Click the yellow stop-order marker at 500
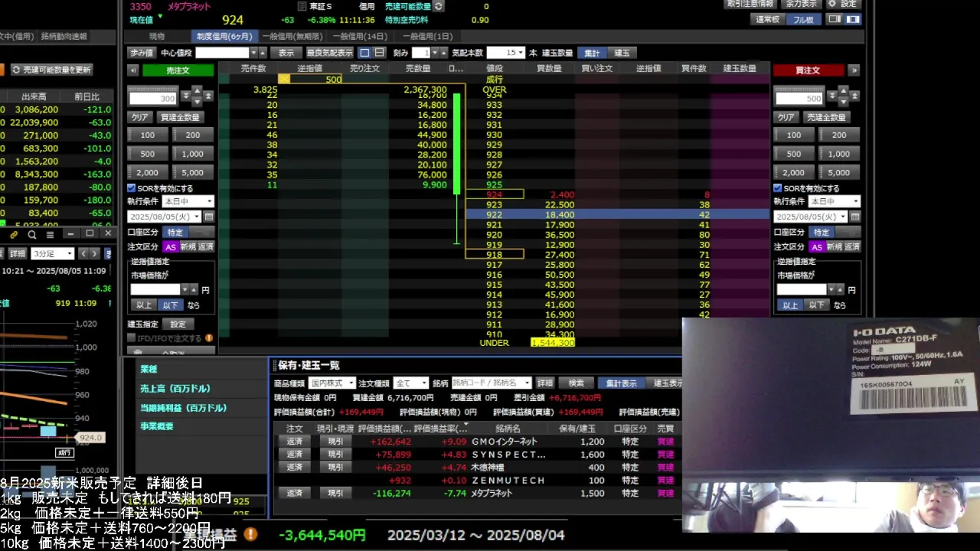 click(x=284, y=79)
